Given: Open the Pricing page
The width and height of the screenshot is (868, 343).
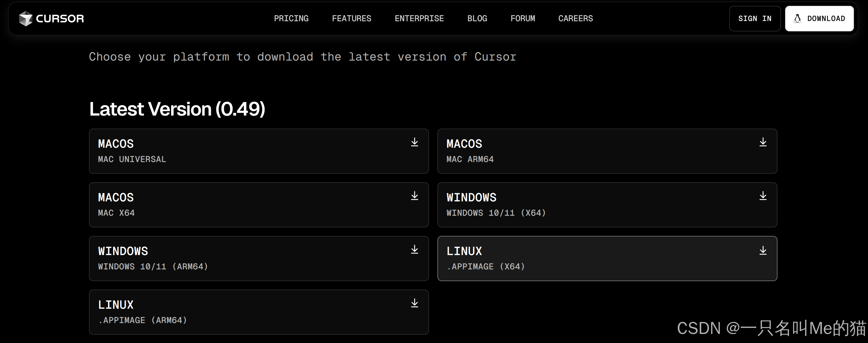Looking at the screenshot, I should pyautogui.click(x=291, y=19).
